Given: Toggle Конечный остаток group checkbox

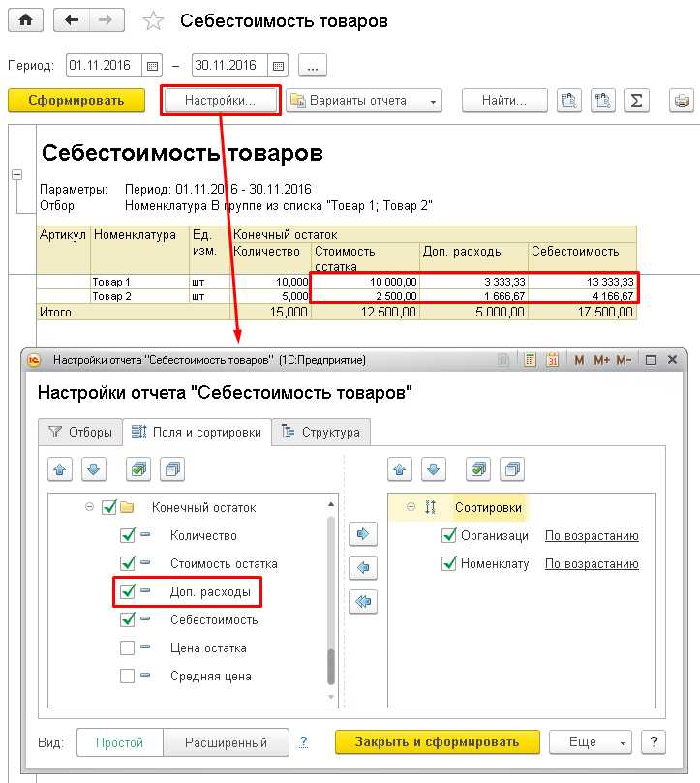Looking at the screenshot, I should pos(109,507).
